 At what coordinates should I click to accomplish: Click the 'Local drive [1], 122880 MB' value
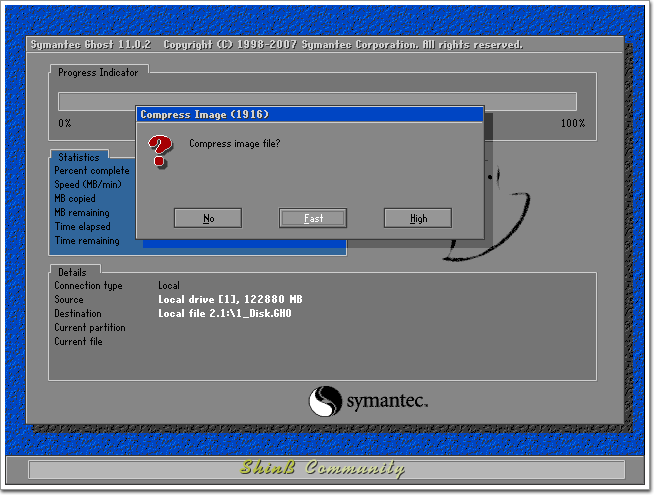point(230,299)
